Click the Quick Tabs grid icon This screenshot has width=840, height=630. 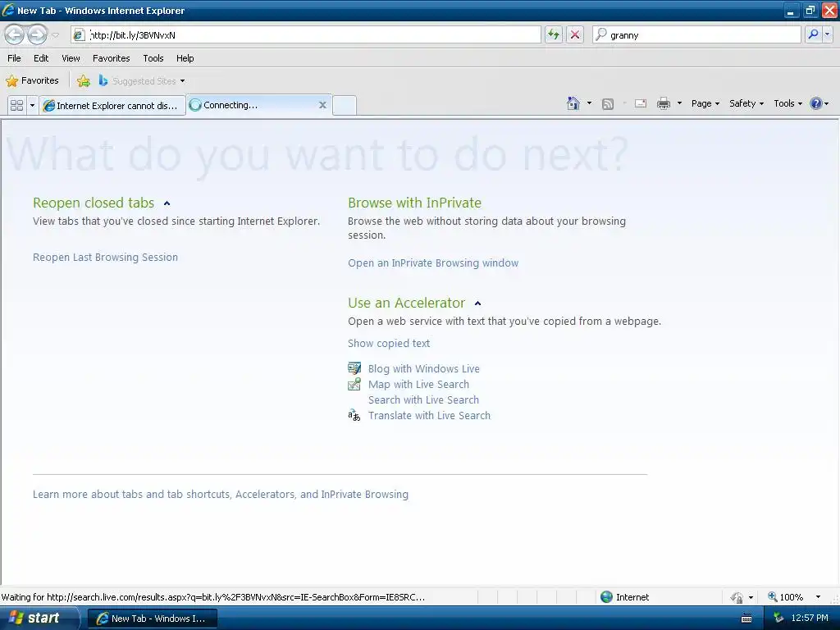pos(16,105)
